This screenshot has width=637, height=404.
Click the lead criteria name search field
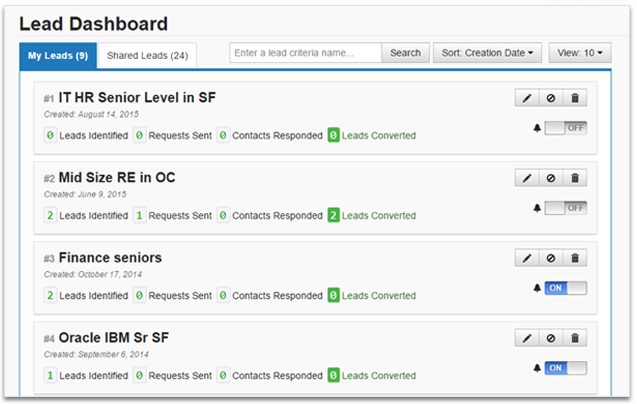(305, 53)
